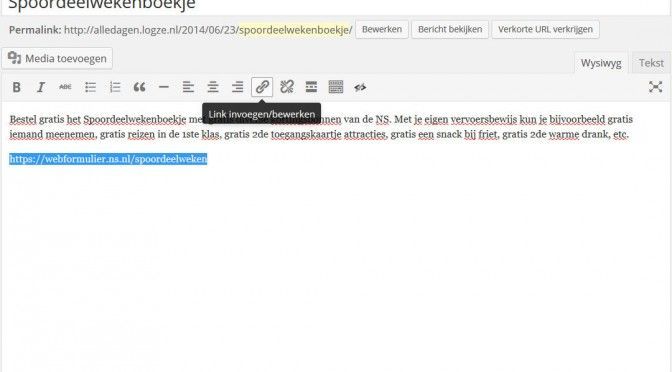Align text to the left

coord(188,87)
